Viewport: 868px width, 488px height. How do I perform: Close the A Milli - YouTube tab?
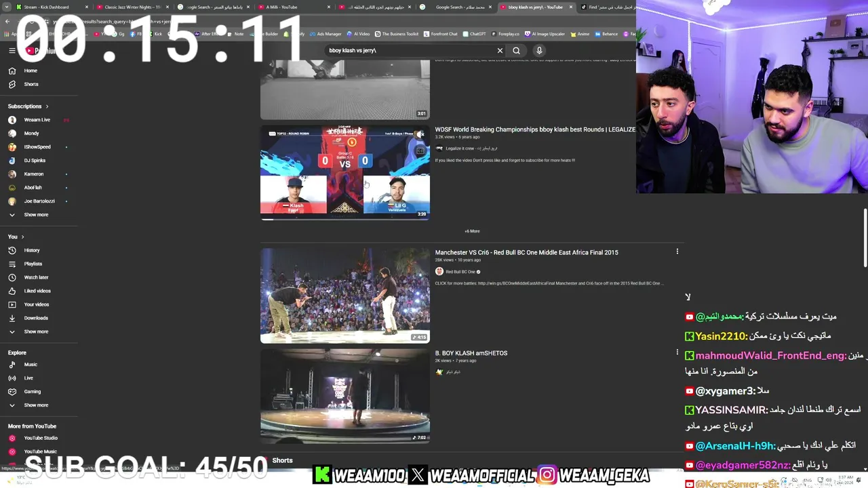pyautogui.click(x=329, y=7)
